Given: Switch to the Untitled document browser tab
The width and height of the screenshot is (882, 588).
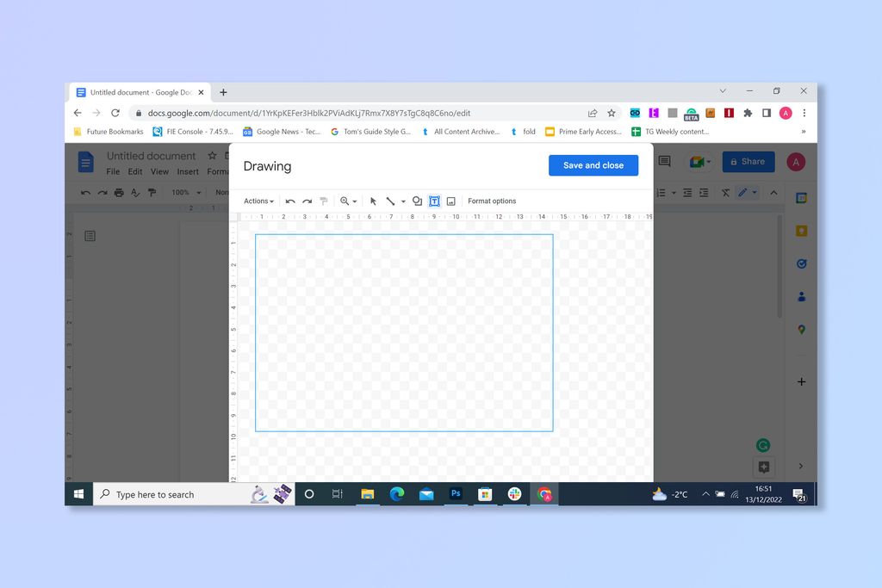Looking at the screenshot, I should (x=138, y=92).
